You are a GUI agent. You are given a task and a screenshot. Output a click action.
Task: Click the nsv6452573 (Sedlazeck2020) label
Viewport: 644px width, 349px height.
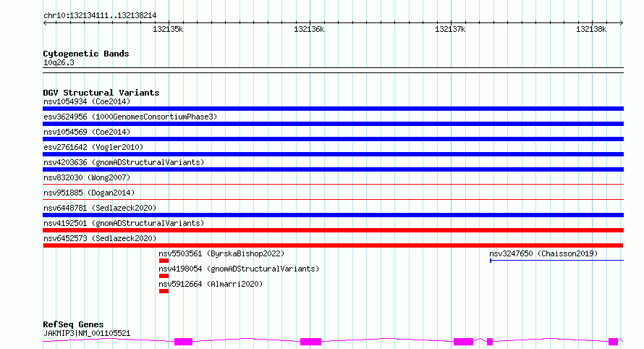pyautogui.click(x=100, y=238)
